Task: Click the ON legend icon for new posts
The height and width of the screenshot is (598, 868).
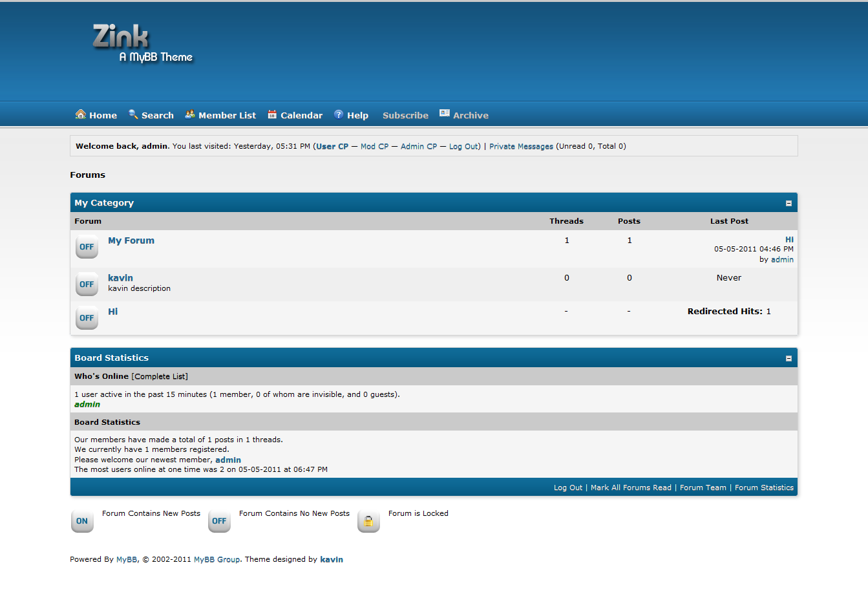Action: pyautogui.click(x=82, y=521)
